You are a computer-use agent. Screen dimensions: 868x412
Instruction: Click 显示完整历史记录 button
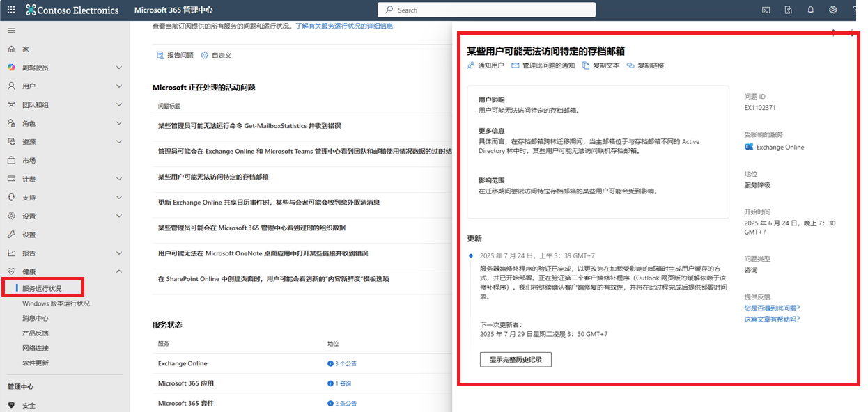tap(516, 359)
